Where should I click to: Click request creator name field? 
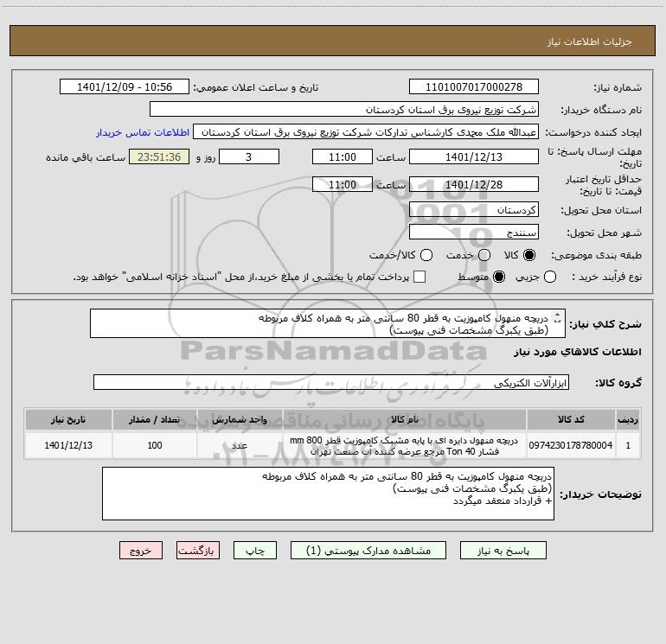tap(366, 131)
